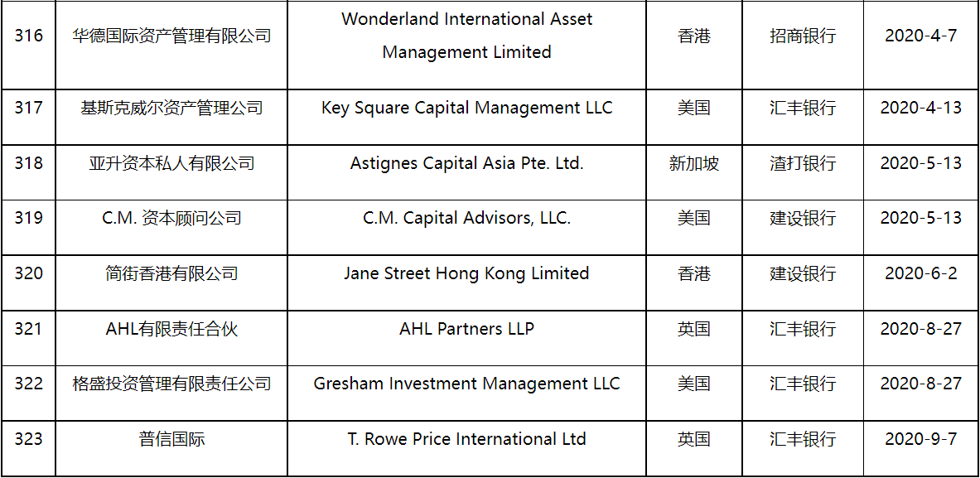Click the Astignes Capital Asia Pte. Ltd. cell
980x478 pixels.
[467, 172]
